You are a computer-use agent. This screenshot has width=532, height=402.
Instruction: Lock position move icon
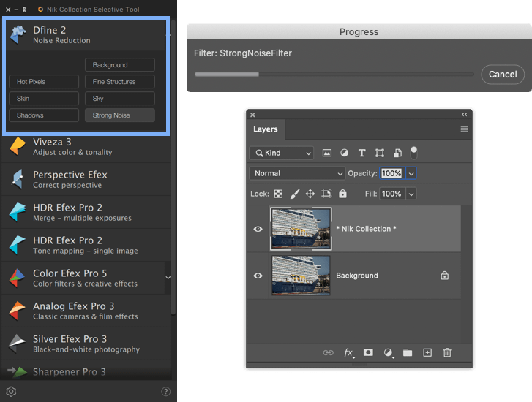[310, 194]
